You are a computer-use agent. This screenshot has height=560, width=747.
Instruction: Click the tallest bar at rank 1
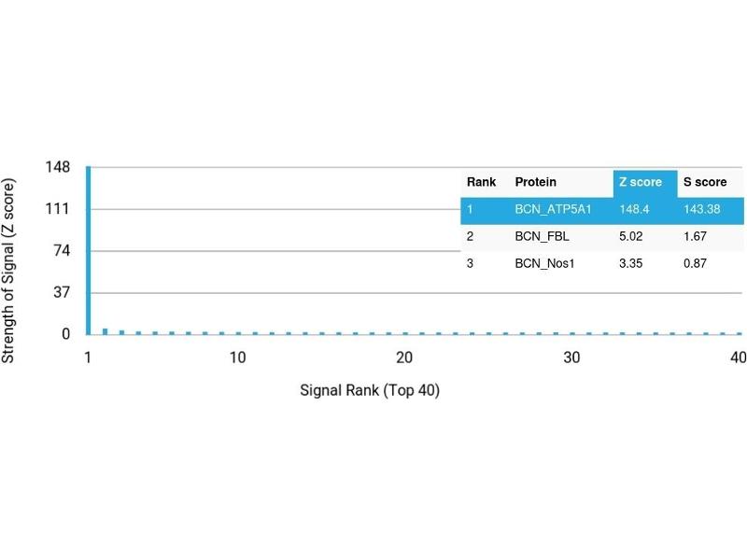pyautogui.click(x=89, y=250)
